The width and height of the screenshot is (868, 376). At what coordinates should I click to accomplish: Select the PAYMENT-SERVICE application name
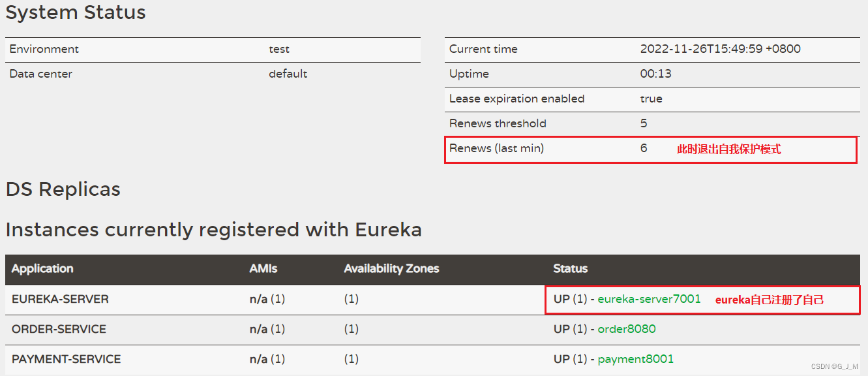click(x=66, y=359)
